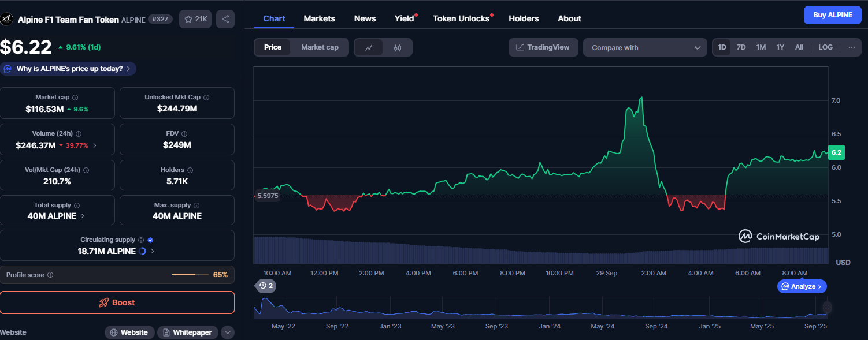
Task: Click the Total supply info icon
Action: click(77, 206)
